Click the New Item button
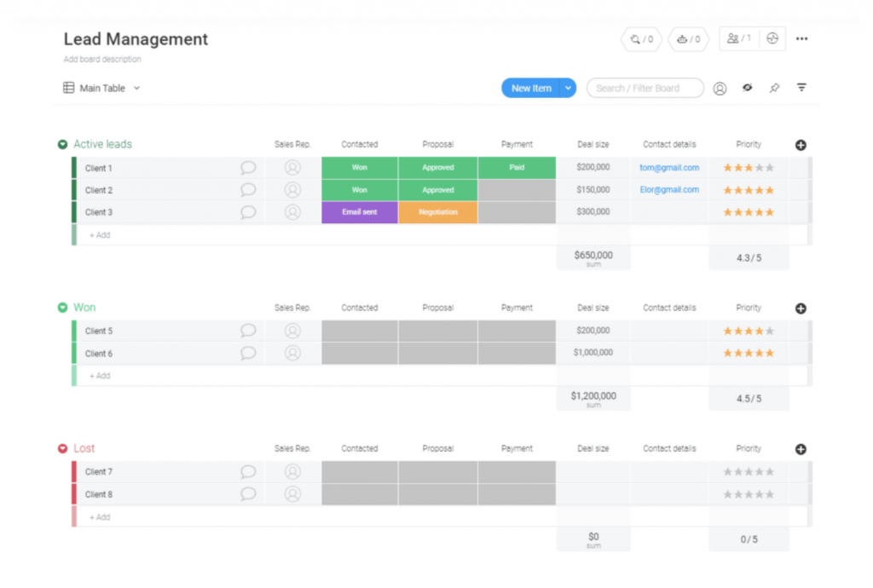 click(530, 89)
